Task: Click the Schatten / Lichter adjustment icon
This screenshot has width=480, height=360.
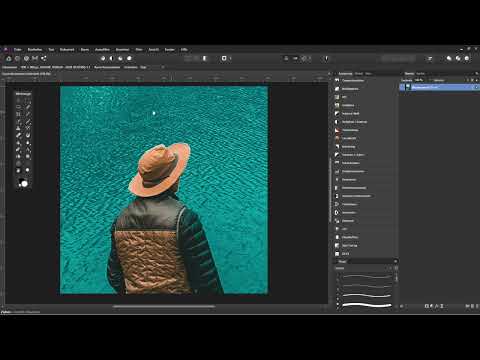Action: point(337,155)
